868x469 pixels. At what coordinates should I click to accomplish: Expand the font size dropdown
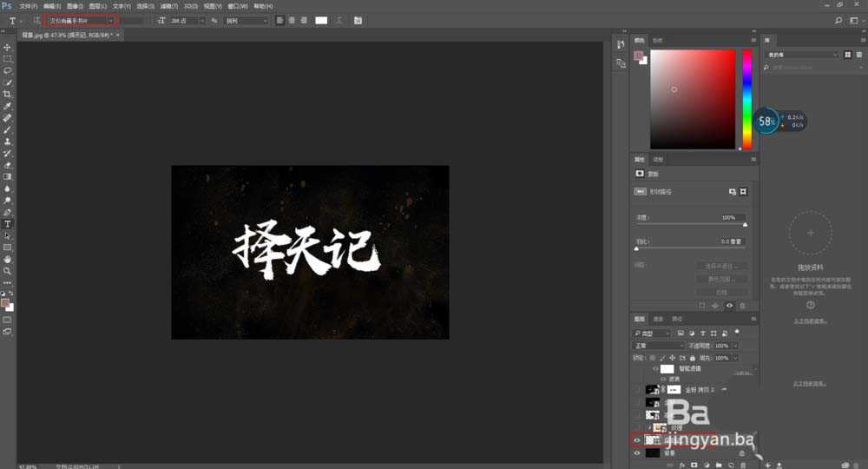(x=202, y=20)
